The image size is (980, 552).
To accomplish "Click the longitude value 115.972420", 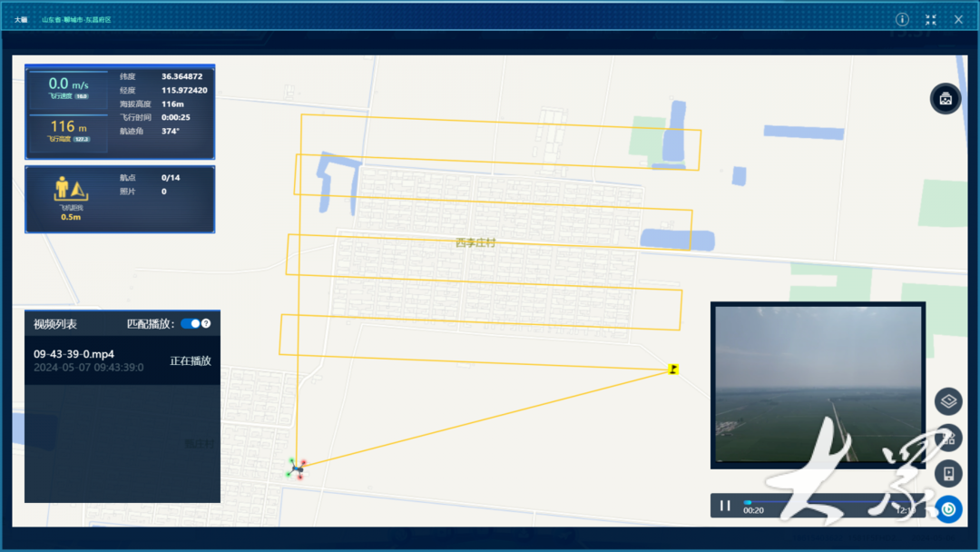I will [184, 90].
